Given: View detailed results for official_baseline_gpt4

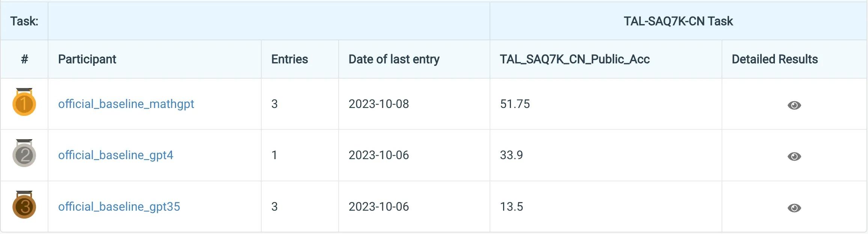Looking at the screenshot, I should point(794,156).
